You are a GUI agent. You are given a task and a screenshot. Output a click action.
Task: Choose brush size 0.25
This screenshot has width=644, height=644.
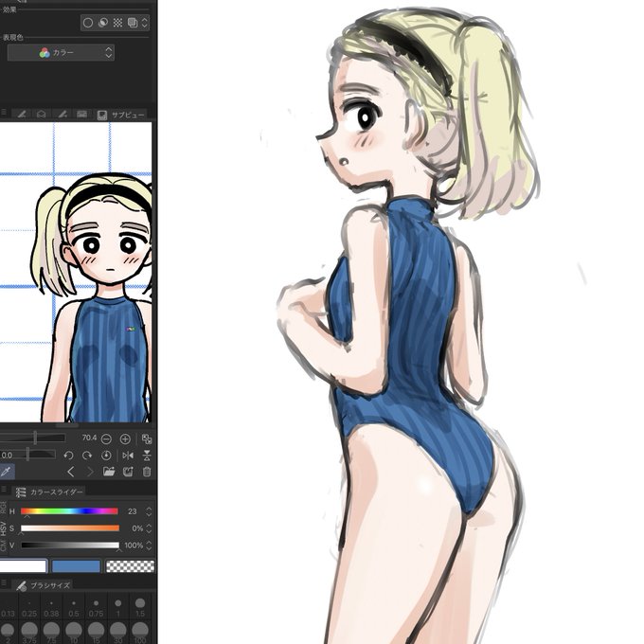click(29, 608)
